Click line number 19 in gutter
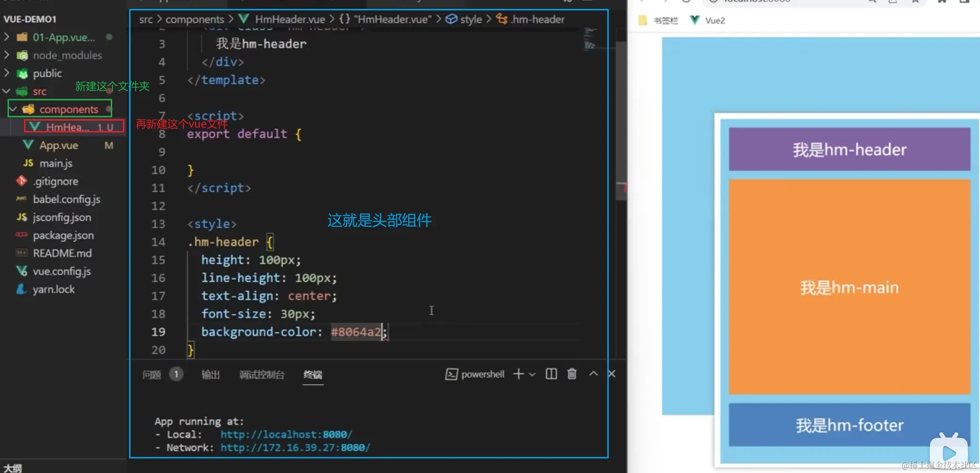Image resolution: width=980 pixels, height=473 pixels. 158,332
